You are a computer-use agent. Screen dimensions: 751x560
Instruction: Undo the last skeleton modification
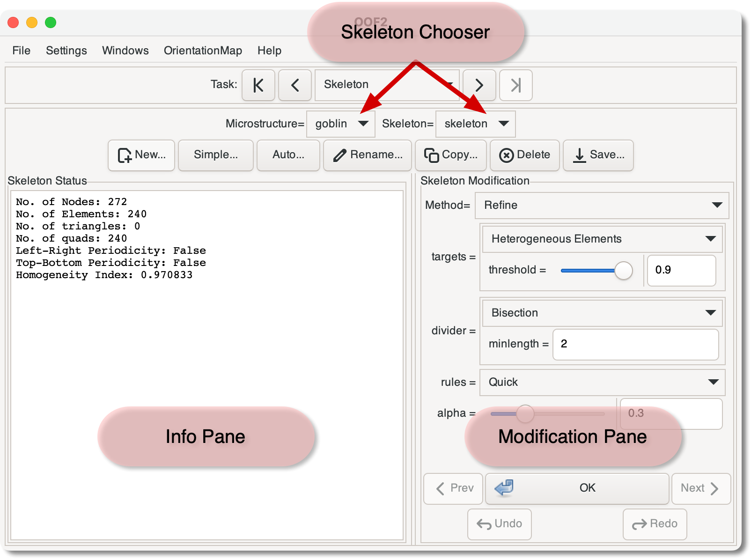pos(499,524)
